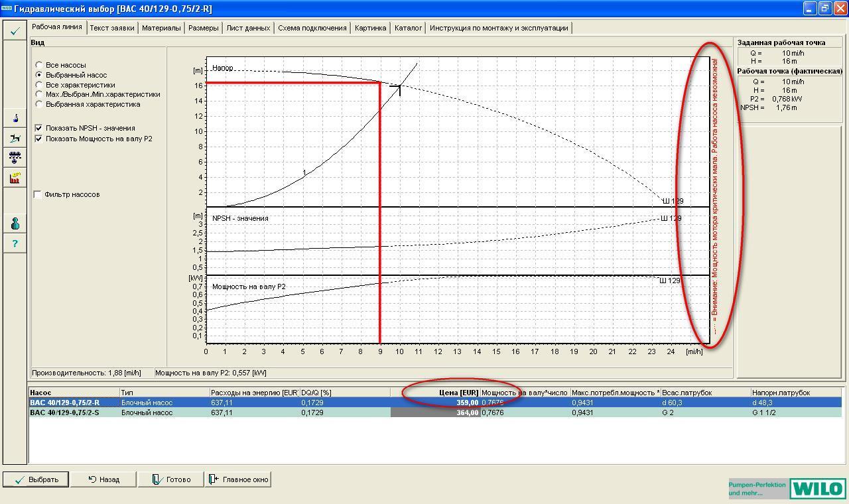849x504 pixels.
Task: Toggle 'Показать Мощность на валу P2' checkbox
Action: 38,139
